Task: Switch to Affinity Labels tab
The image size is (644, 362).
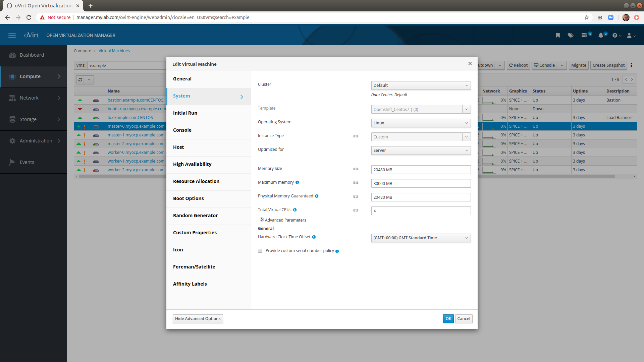Action: point(209,284)
